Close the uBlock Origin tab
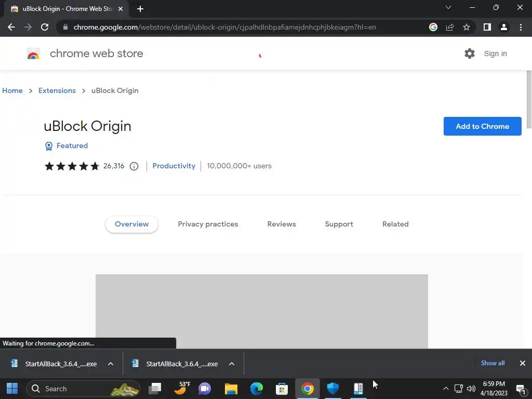Screen dimensions: 532x399 point(121,9)
